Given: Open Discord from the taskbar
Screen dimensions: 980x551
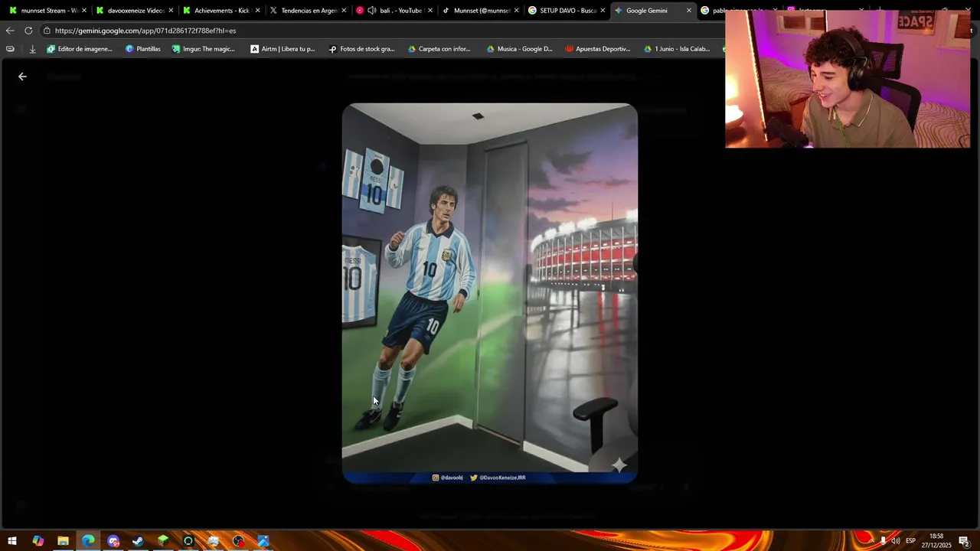Looking at the screenshot, I should click(113, 541).
